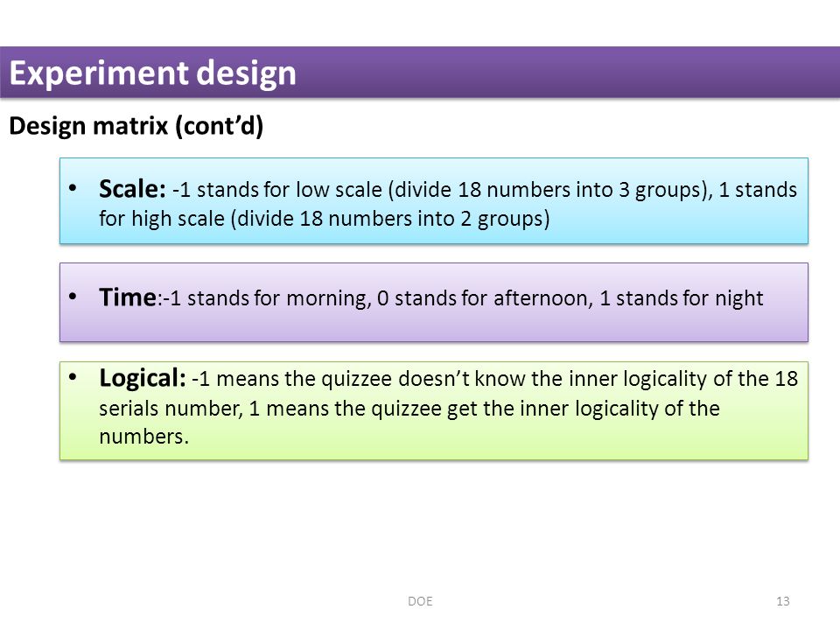Screen dimensions: 840x630
Task: Click the bold word "Scale:"
Action: click(132, 189)
